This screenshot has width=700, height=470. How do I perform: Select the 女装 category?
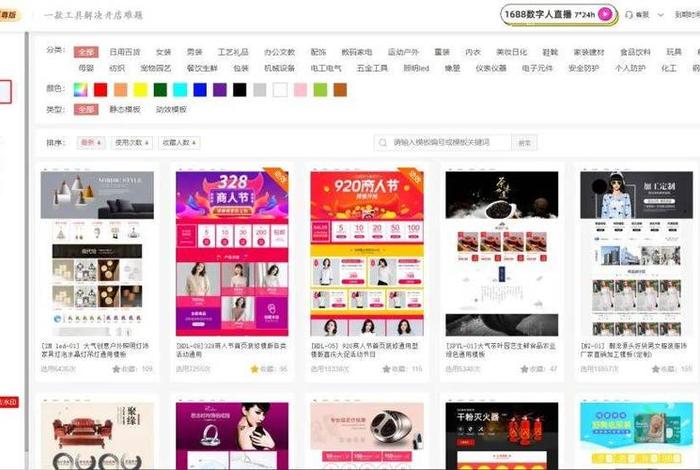tap(163, 52)
